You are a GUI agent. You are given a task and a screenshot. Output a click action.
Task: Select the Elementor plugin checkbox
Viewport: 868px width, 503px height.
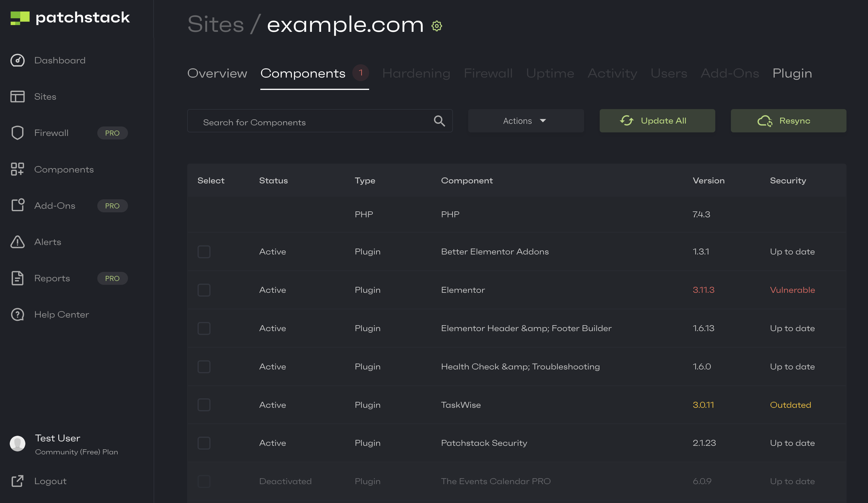204,290
